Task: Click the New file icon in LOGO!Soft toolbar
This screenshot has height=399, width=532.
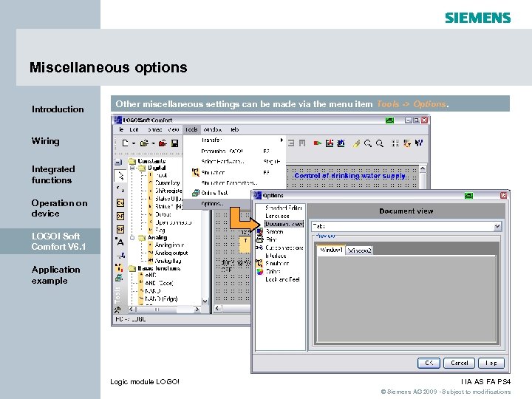Action: 125,143
